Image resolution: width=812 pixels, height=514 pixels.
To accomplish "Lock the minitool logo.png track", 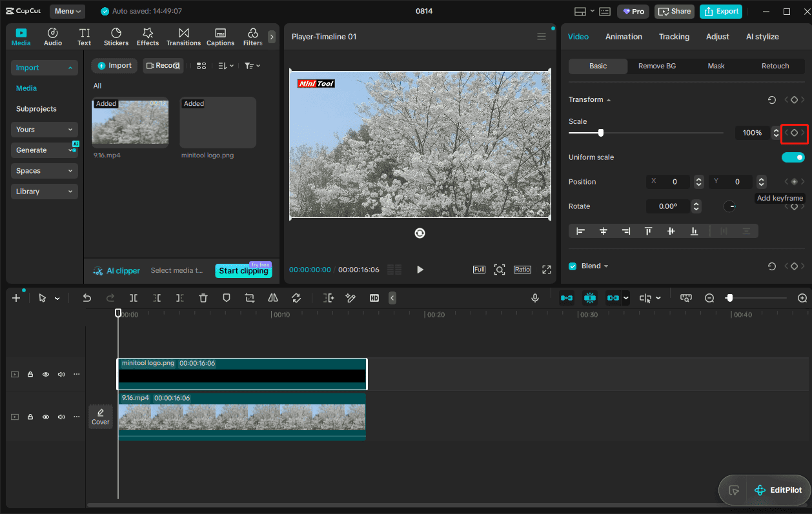I will (x=30, y=374).
